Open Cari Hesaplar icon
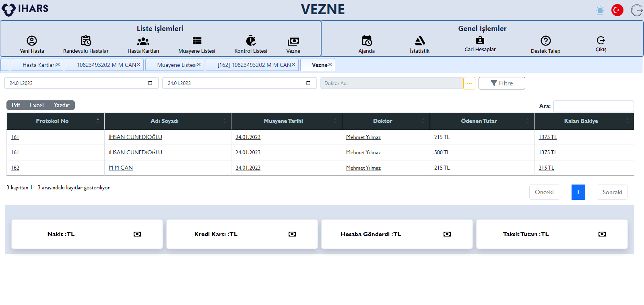 point(480,40)
